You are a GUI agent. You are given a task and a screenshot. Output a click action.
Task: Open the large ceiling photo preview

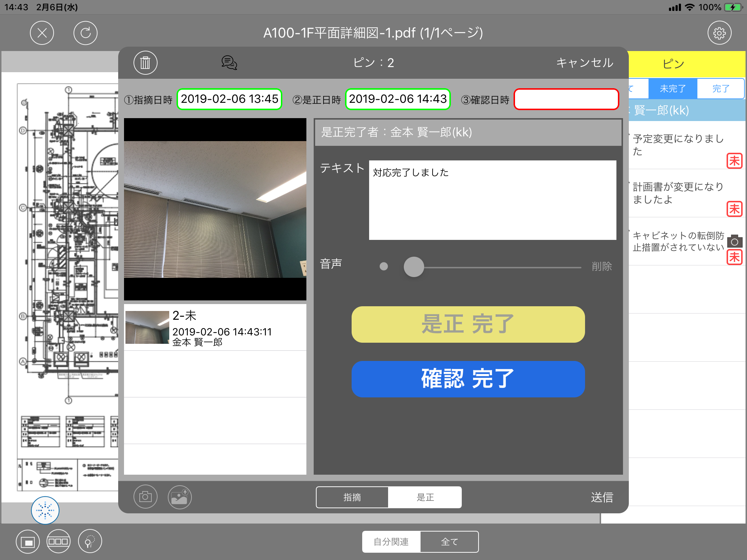click(215, 209)
